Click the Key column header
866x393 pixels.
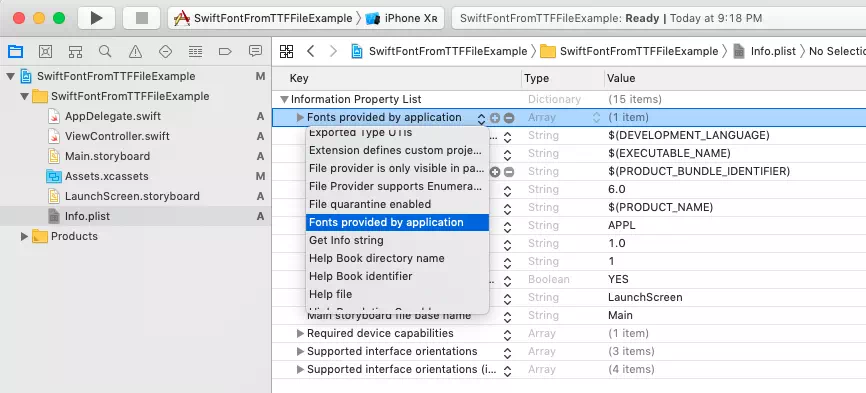tap(299, 78)
